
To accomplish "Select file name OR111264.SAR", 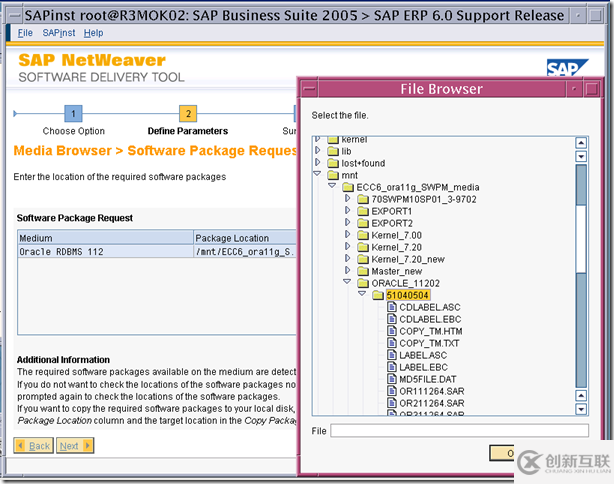I will tap(432, 391).
